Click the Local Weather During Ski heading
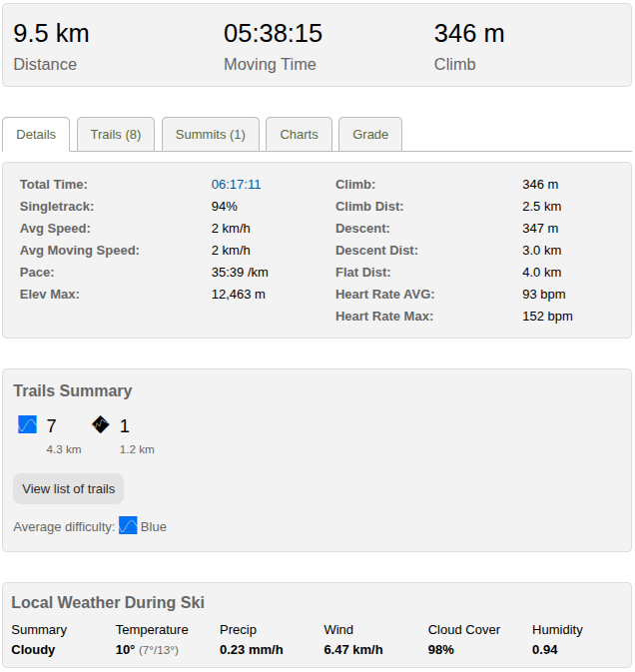 click(108, 603)
